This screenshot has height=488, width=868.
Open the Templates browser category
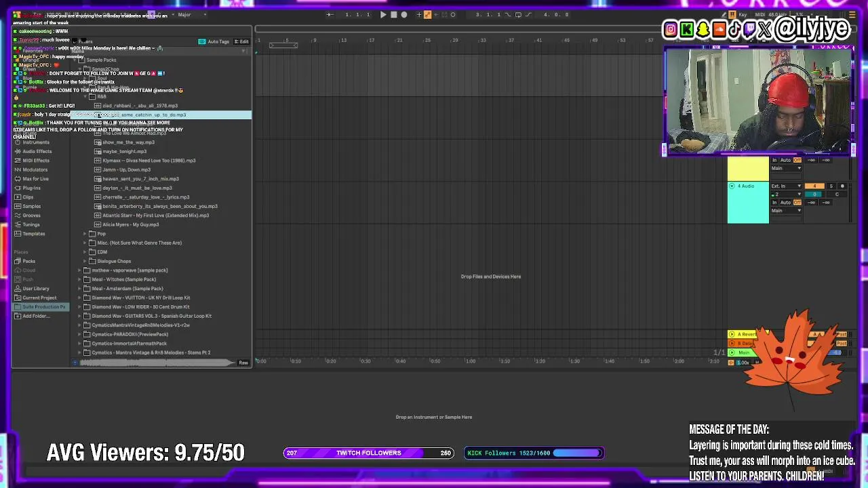[34, 234]
